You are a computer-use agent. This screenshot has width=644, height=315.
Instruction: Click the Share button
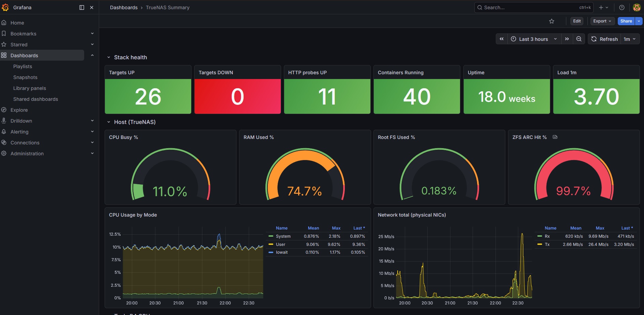click(626, 21)
